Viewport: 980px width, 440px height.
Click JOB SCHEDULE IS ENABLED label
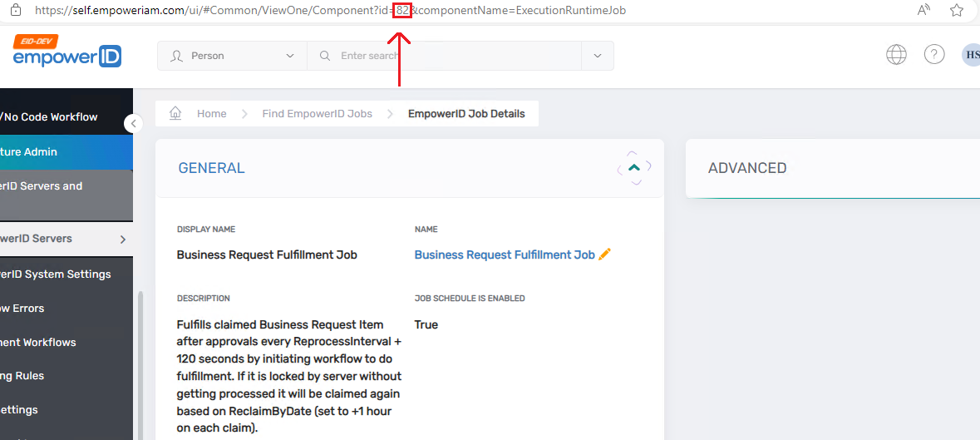470,298
